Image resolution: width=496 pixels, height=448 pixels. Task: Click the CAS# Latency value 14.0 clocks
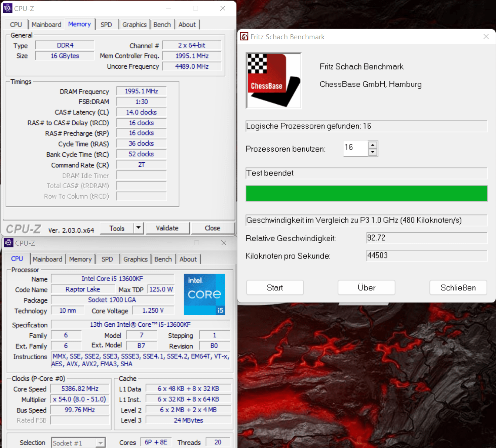click(x=141, y=112)
